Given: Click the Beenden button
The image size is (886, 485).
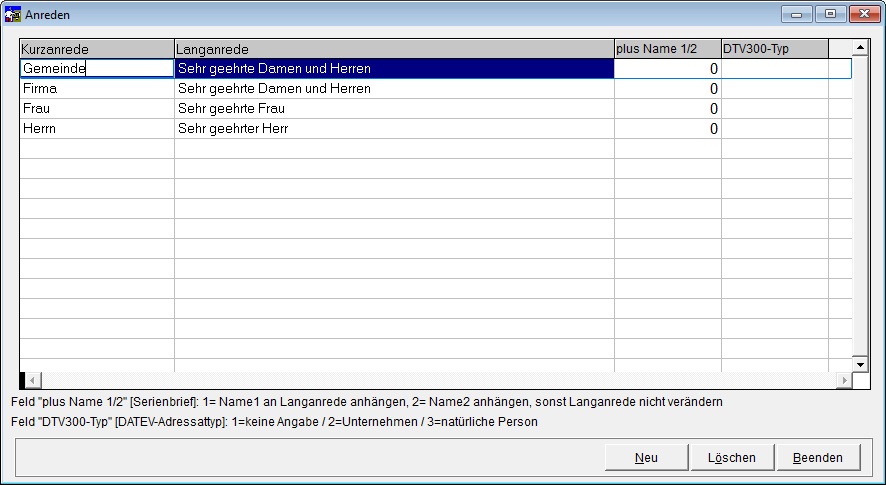Looking at the screenshot, I should [x=818, y=457].
